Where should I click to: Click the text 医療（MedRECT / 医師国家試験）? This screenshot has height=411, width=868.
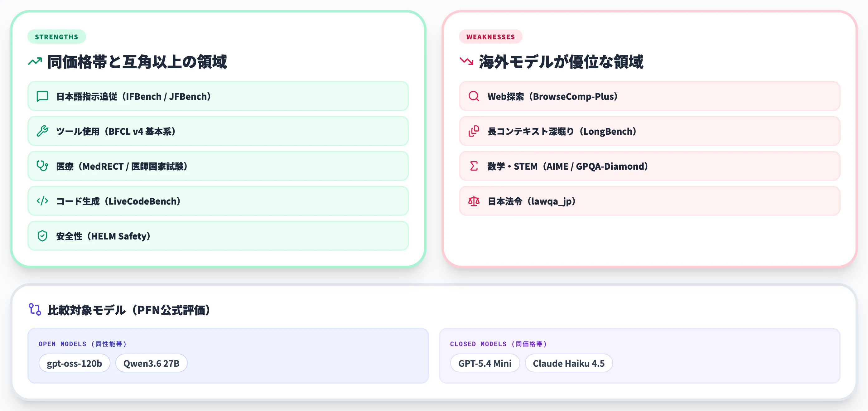(122, 167)
